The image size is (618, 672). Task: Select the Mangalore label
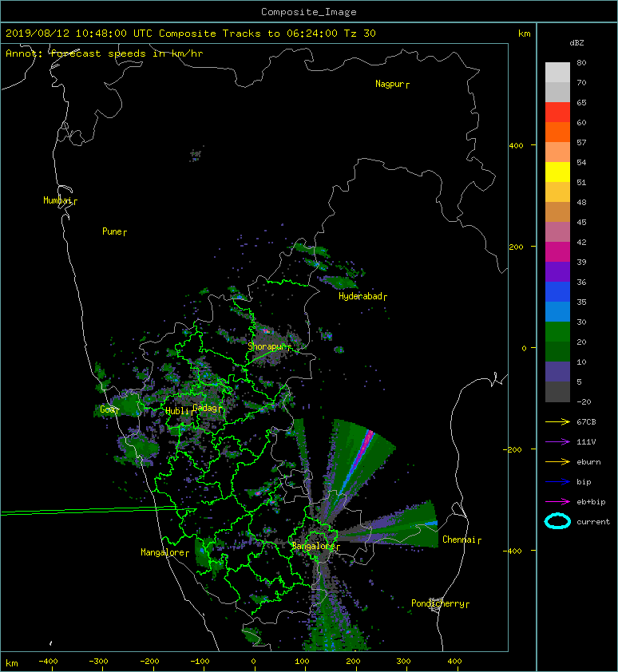[x=163, y=552]
